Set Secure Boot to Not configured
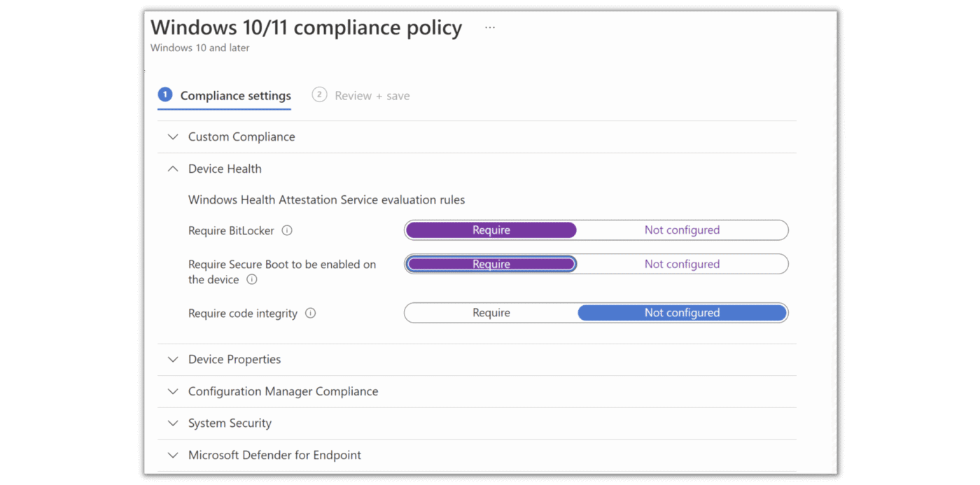This screenshot has height=485, width=980. [x=682, y=264]
